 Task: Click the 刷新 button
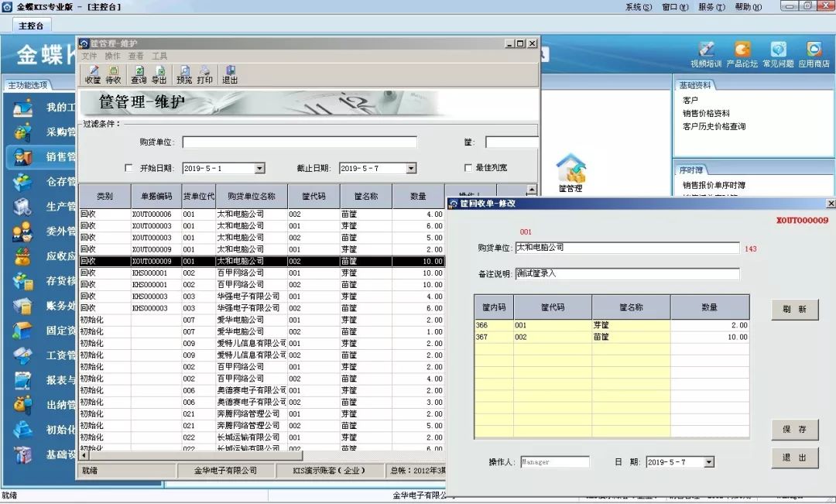(x=794, y=310)
